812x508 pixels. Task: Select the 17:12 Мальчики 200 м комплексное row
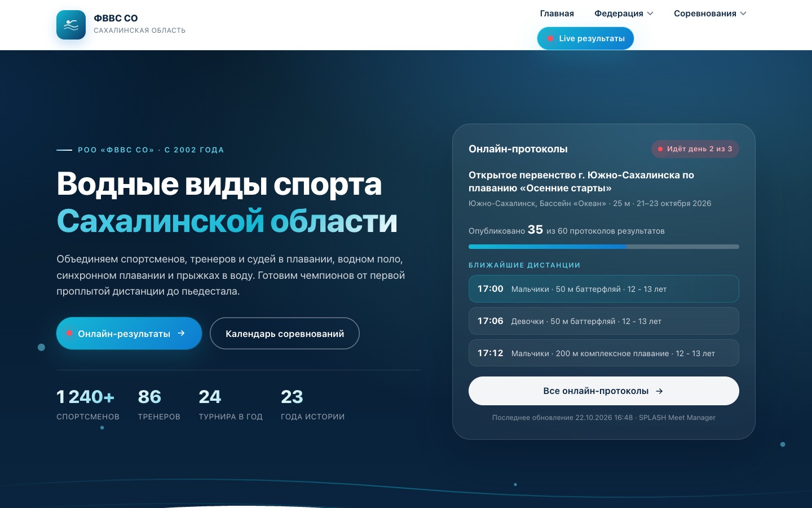pyautogui.click(x=603, y=353)
